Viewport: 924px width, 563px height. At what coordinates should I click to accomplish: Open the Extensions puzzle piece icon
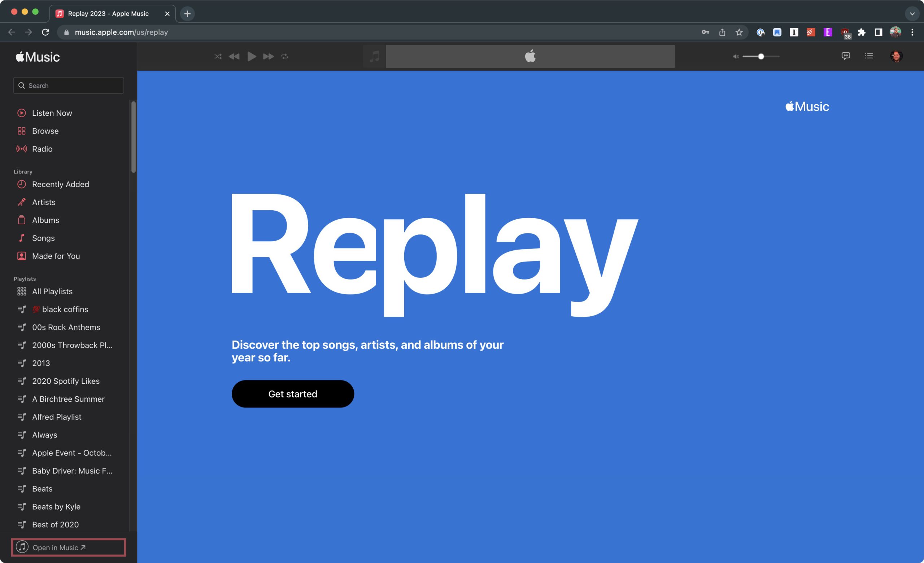[x=862, y=32]
